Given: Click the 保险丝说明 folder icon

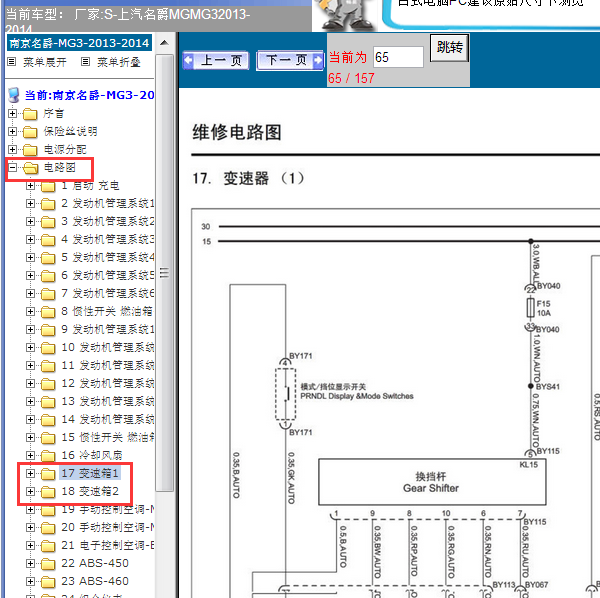Looking at the screenshot, I should tap(30, 132).
